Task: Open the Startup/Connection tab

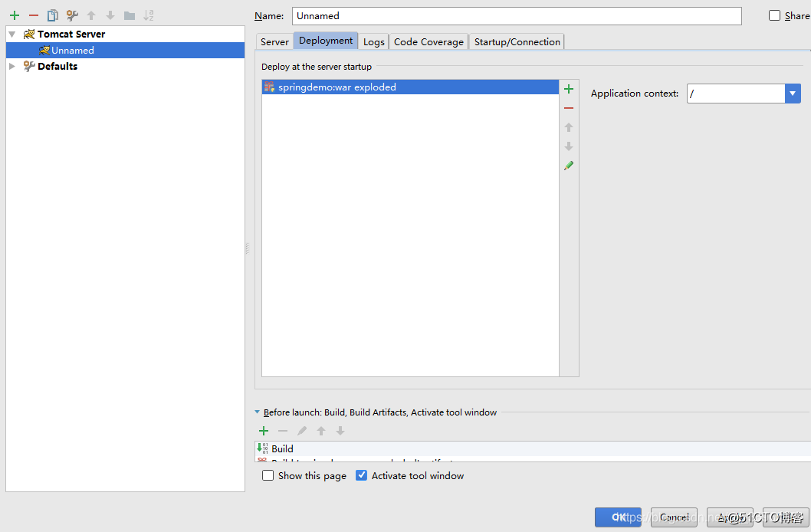Action: 517,42
